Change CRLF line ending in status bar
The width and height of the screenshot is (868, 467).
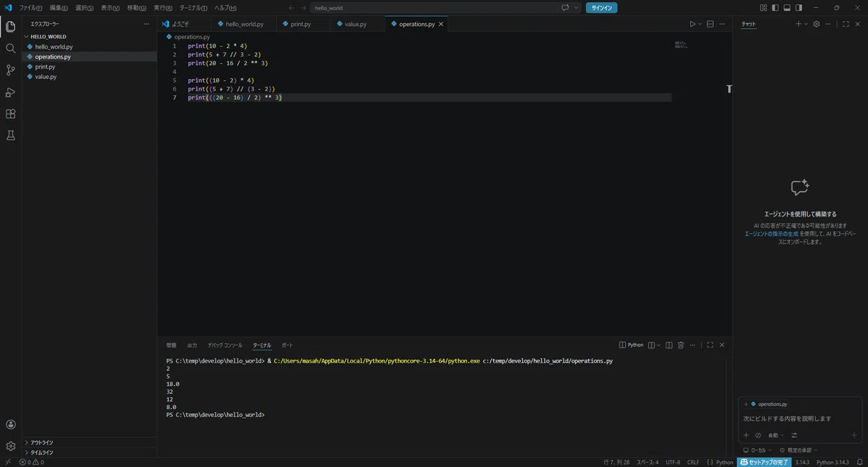[x=693, y=462]
